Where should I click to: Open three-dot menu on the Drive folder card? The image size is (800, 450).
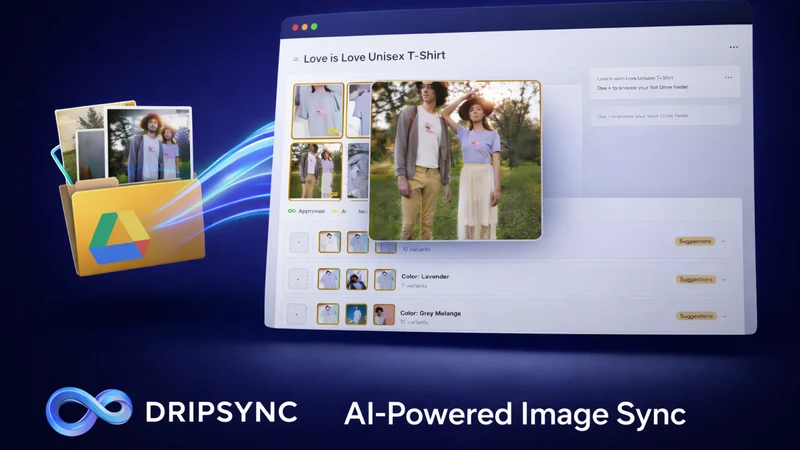point(728,78)
